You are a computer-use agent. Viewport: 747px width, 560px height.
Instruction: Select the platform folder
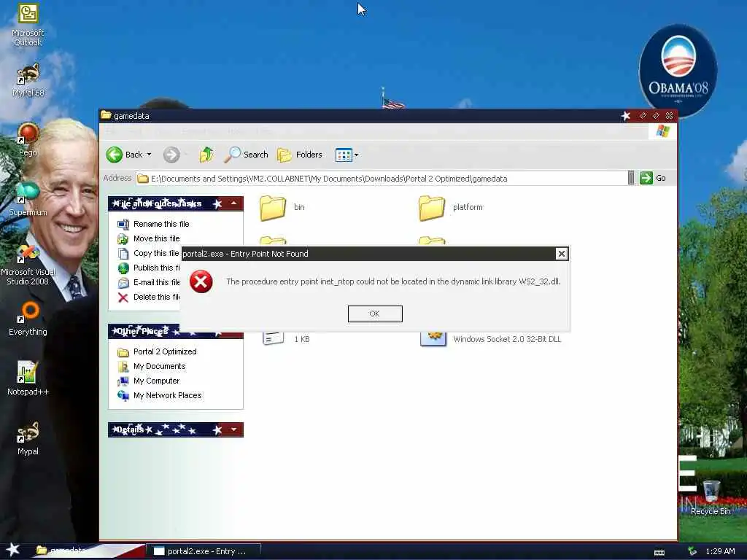451,208
